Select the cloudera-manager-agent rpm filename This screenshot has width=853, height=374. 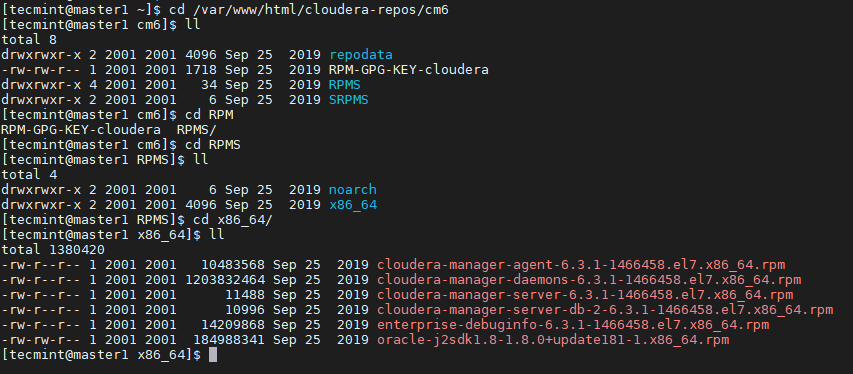[581, 265]
